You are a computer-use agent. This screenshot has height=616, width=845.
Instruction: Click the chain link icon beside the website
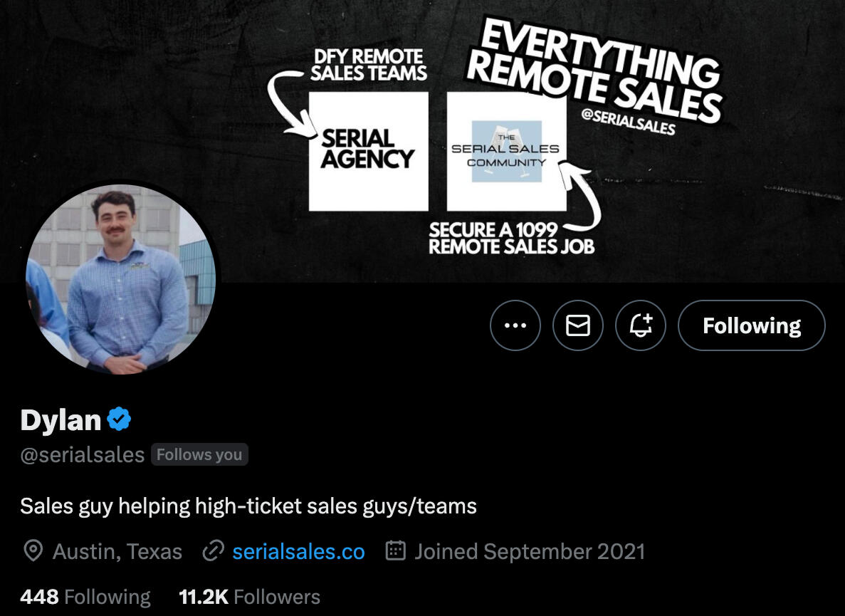(x=213, y=551)
